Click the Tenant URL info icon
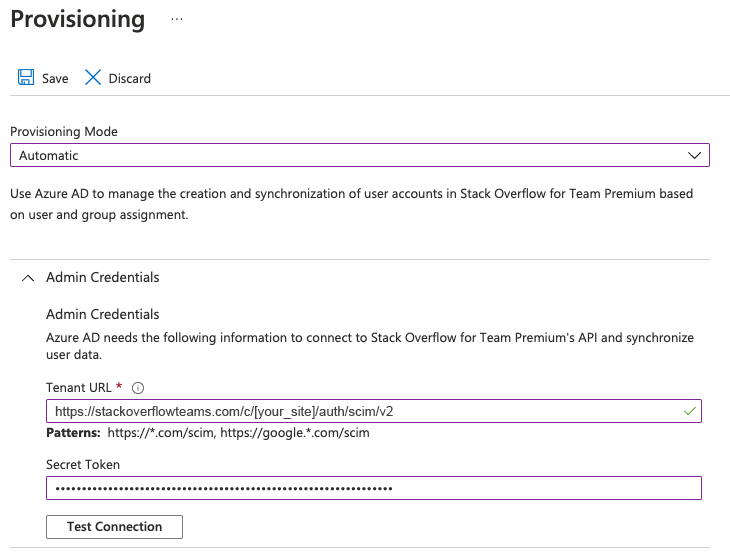Viewport: 730px width, 553px height. coord(138,388)
